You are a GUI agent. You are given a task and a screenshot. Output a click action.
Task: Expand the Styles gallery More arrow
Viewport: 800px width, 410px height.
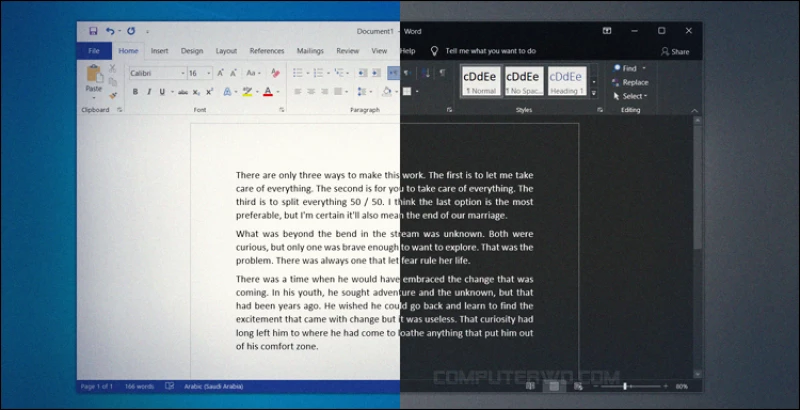tap(594, 93)
